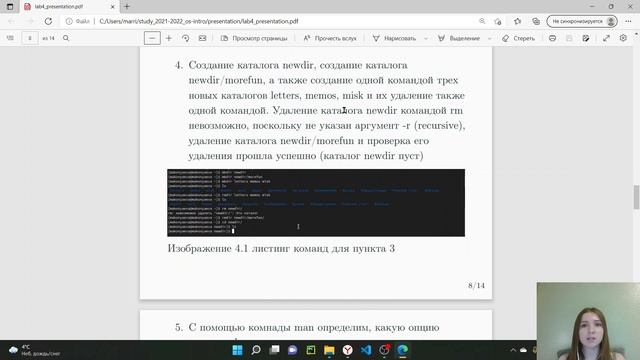The width and height of the screenshot is (640, 360).
Task: Activate the 'Выделение' highlight tool
Action: point(459,38)
